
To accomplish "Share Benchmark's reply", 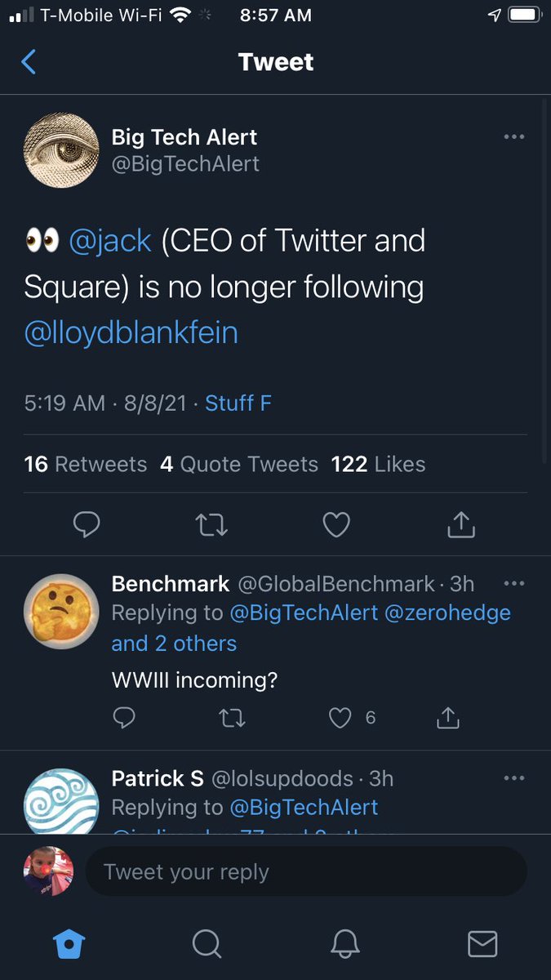I will click(x=448, y=718).
